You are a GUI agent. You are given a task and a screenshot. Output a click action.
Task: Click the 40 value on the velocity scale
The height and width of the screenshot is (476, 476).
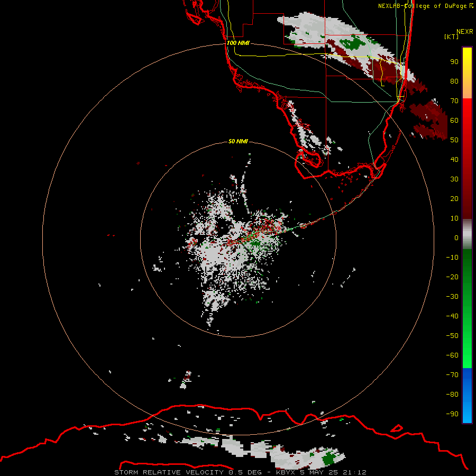pyautogui.click(x=454, y=159)
